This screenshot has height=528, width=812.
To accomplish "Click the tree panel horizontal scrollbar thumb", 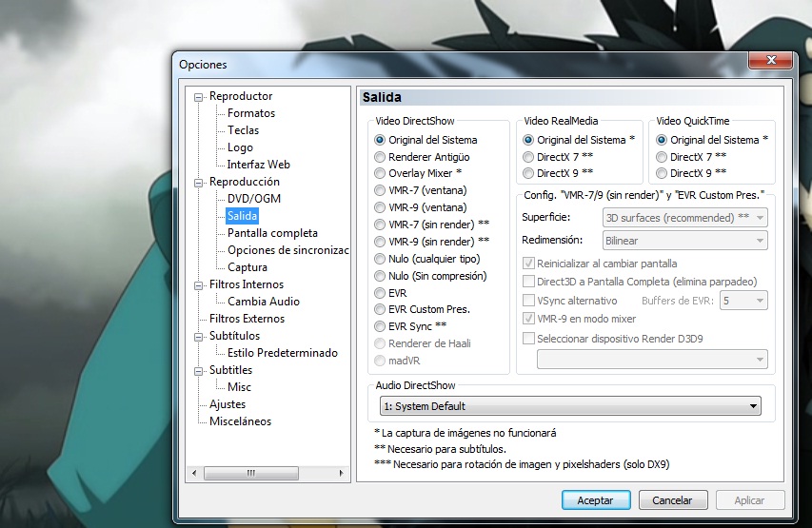I will 248,473.
